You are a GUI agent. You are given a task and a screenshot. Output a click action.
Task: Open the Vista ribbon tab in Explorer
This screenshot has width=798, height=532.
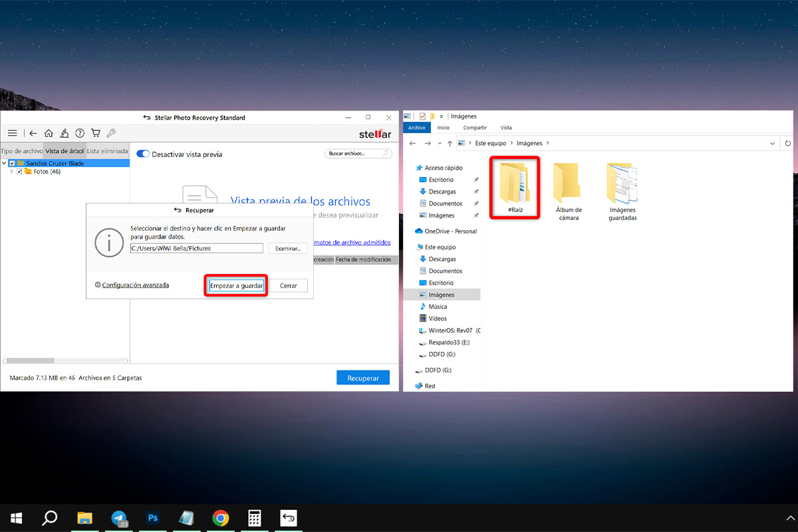506,128
